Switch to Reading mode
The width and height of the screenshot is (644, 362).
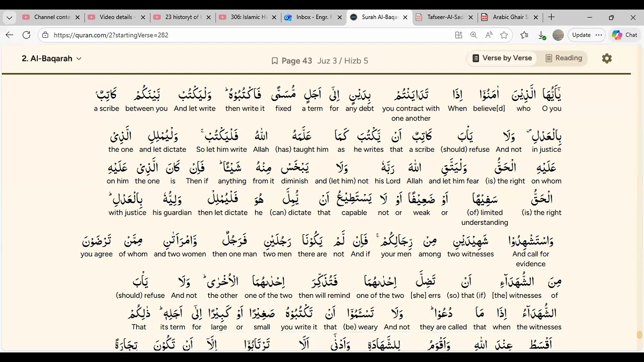[x=563, y=58]
